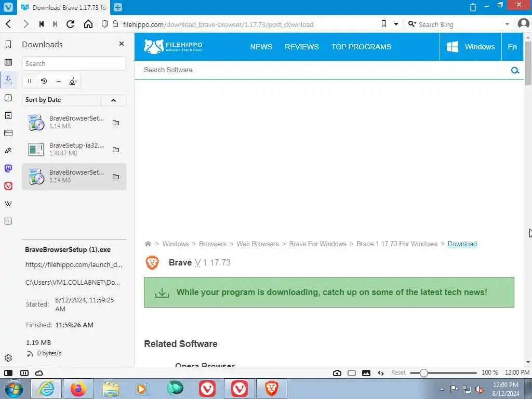
Task: Open a new tab with plus button
Action: [118, 7]
